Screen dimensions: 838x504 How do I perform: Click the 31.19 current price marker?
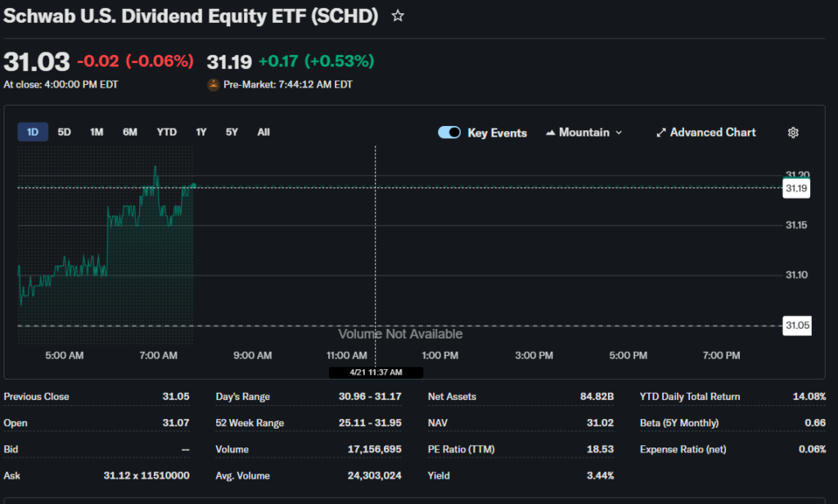pyautogui.click(x=796, y=188)
